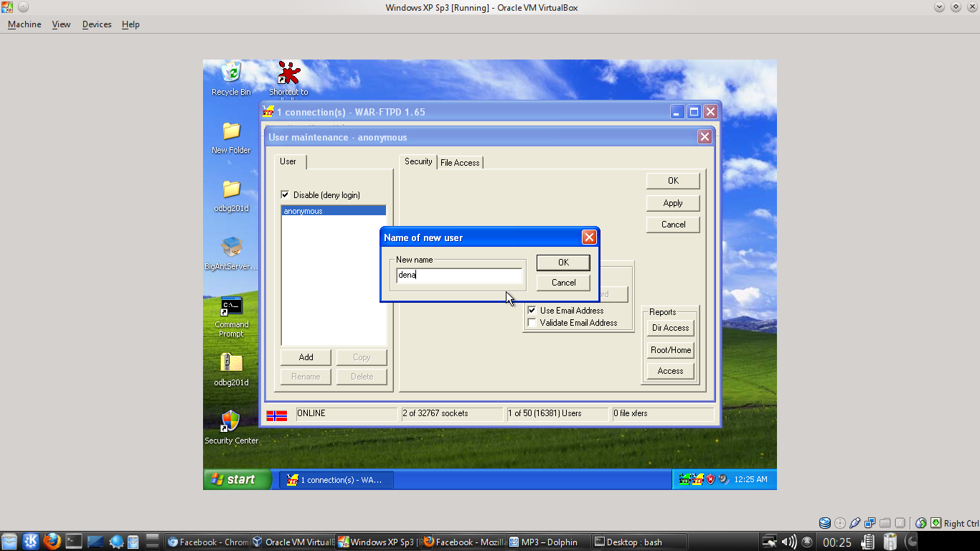This screenshot has height=551, width=980.
Task: Click the VirtualBox shared folders status icon
Action: 885,523
